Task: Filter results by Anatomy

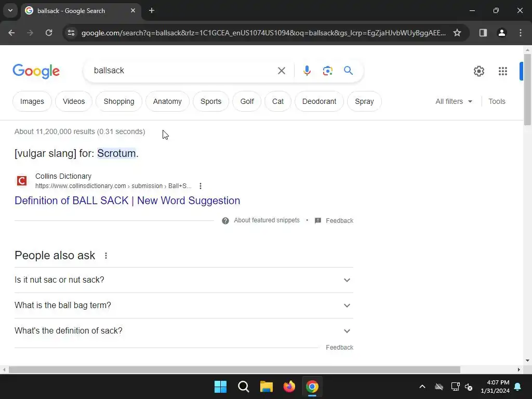Action: 167,101
